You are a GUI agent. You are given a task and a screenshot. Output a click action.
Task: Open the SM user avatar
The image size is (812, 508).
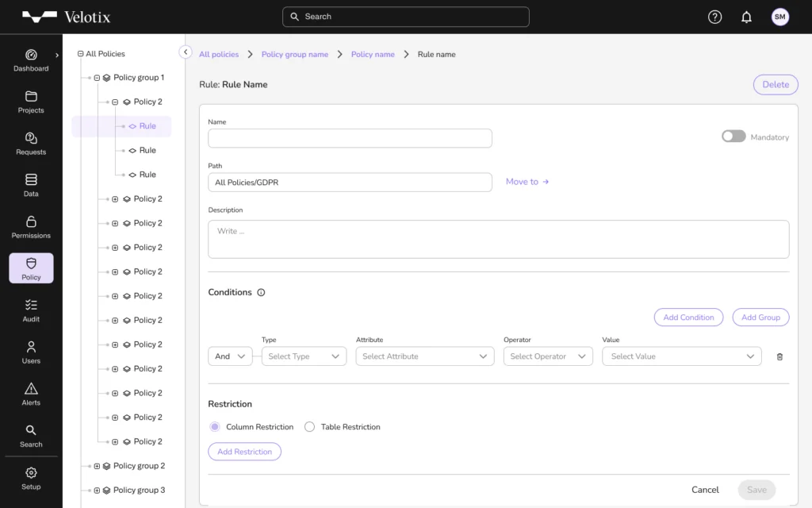[x=780, y=17]
